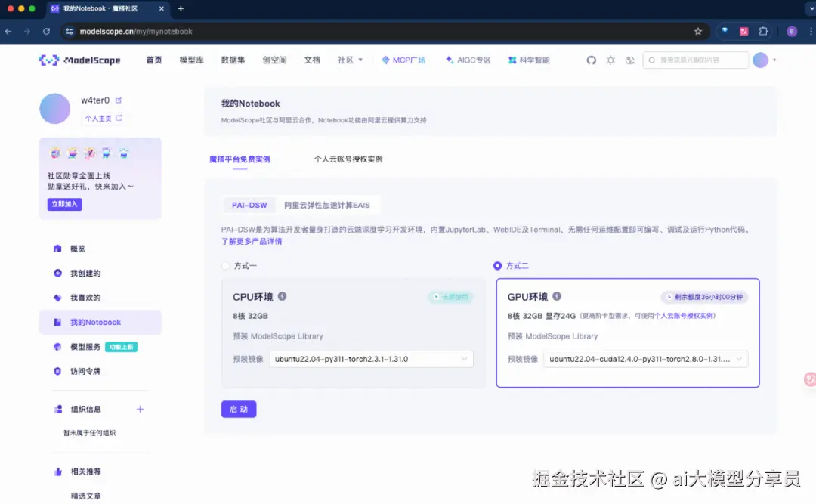Screen dimensions: 816x504
Task: Open new browser tab
Action: pos(181,8)
